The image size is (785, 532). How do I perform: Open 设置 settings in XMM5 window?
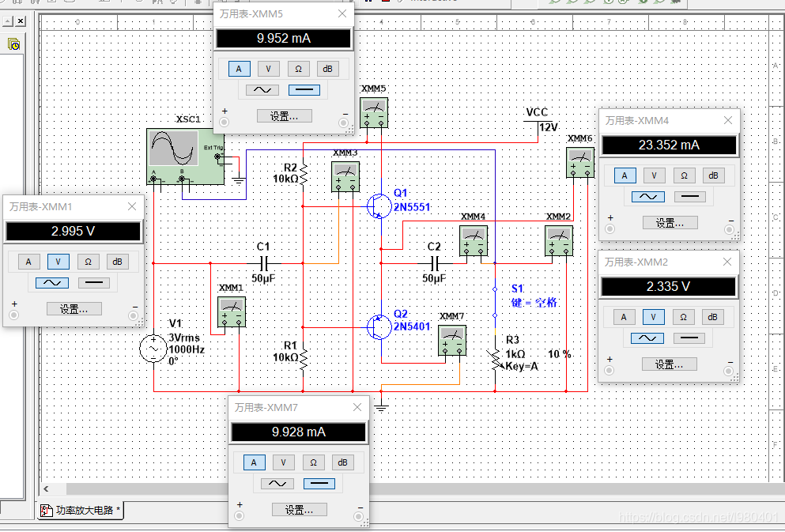click(285, 117)
